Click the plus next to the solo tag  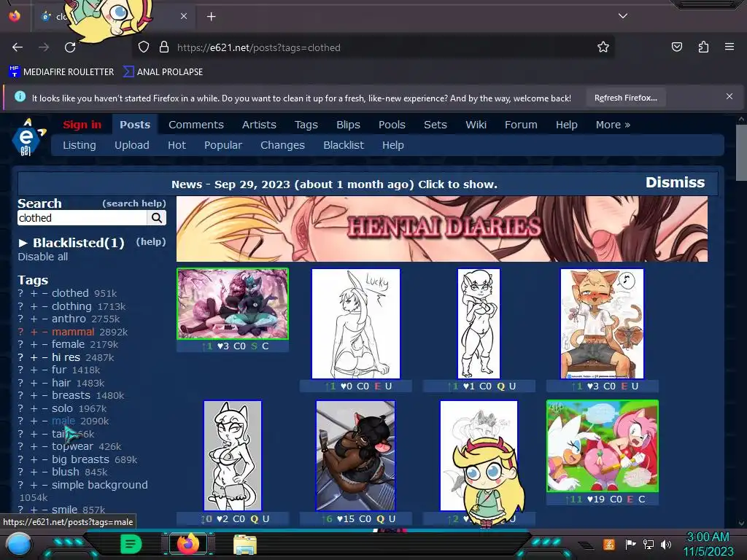tap(34, 408)
